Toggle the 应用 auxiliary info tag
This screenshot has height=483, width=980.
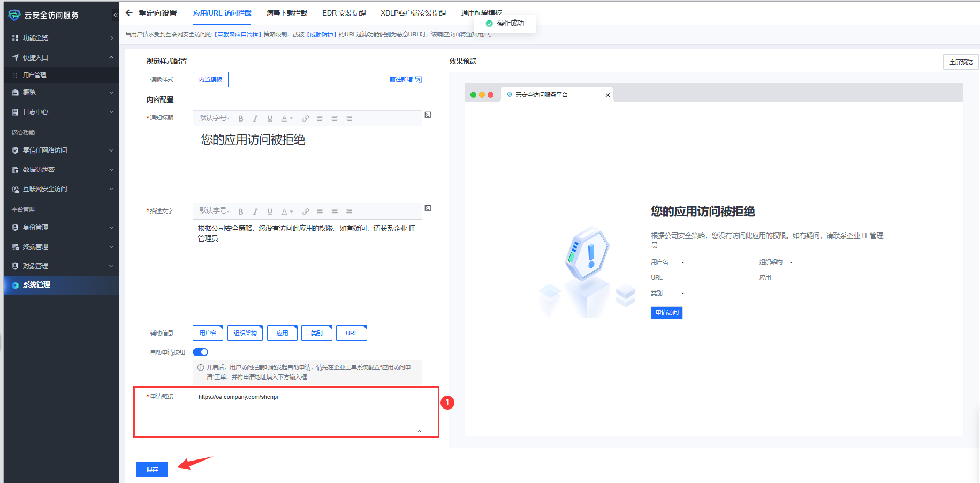point(282,333)
